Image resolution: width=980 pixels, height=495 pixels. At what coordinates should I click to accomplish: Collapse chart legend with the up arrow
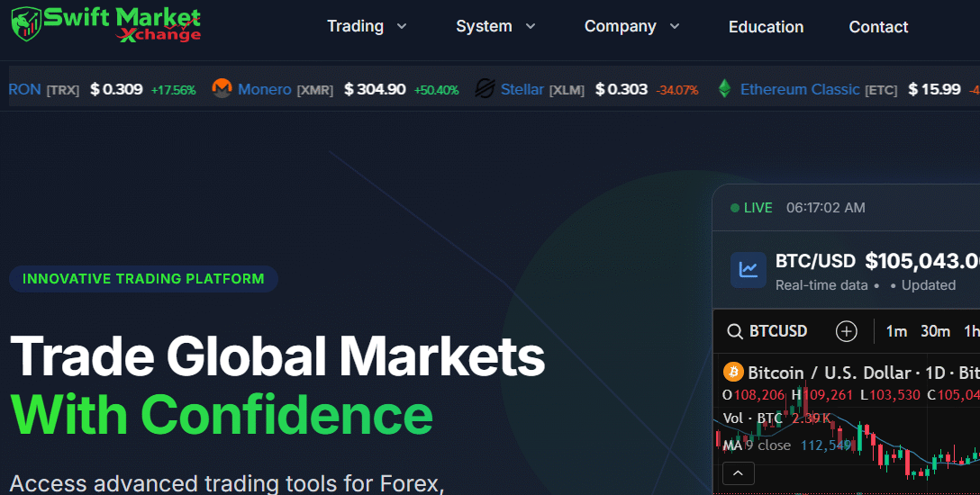(x=738, y=473)
